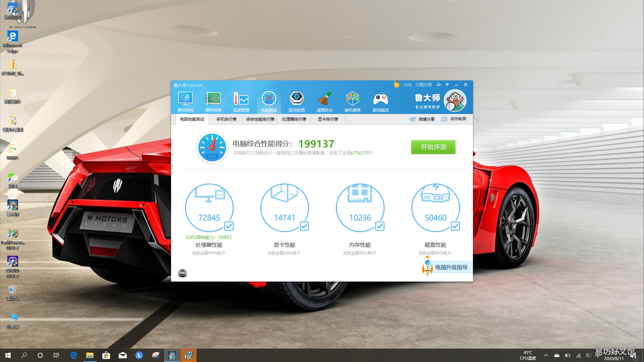This screenshot has height=362, width=644.
Task: Switch to 显卡排行榜 tab
Action: (328, 119)
